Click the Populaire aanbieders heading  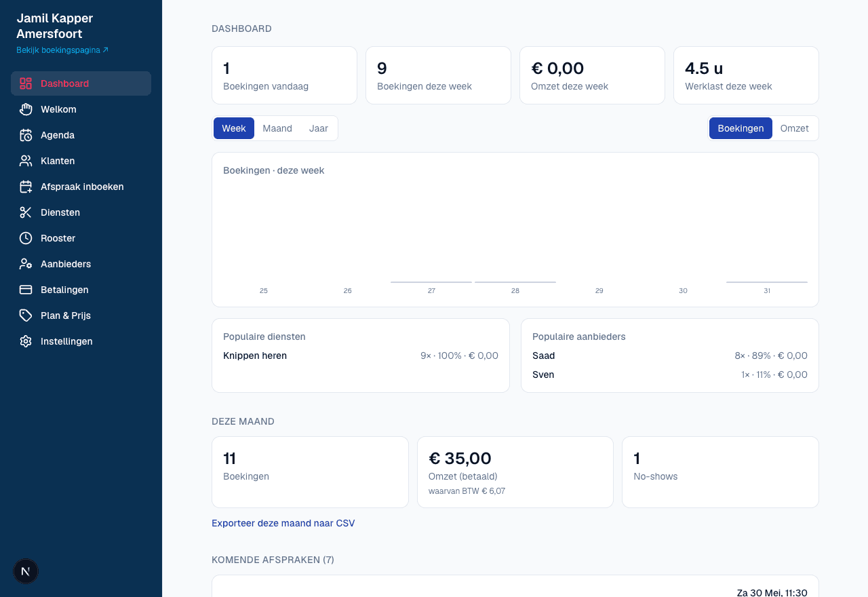(579, 336)
